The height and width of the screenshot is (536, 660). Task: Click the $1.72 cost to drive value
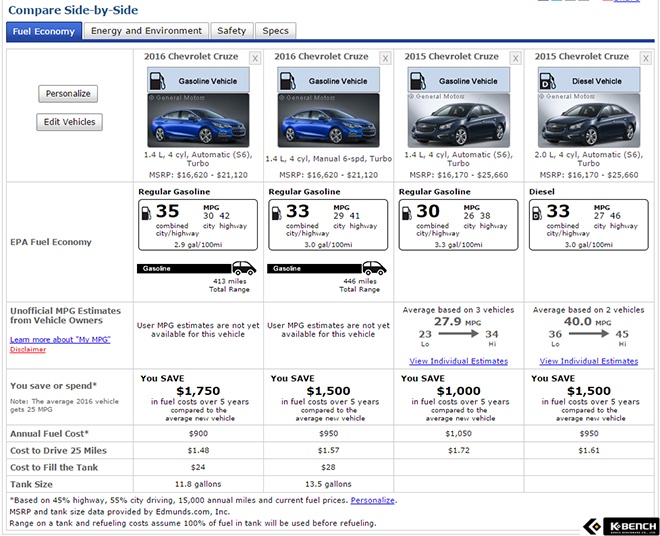(458, 451)
